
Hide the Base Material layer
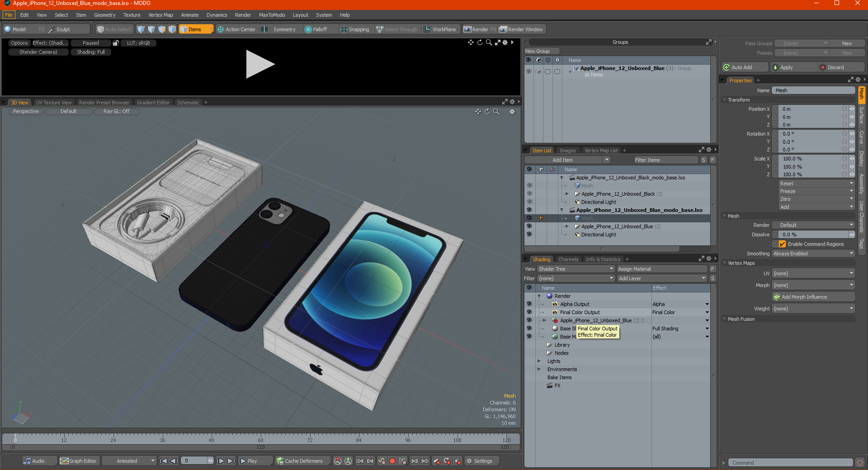click(x=529, y=337)
